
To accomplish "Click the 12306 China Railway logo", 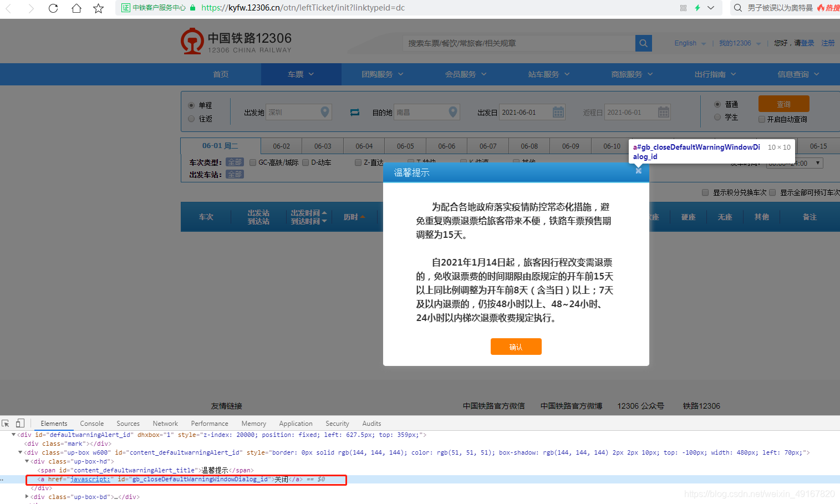I will tap(236, 42).
